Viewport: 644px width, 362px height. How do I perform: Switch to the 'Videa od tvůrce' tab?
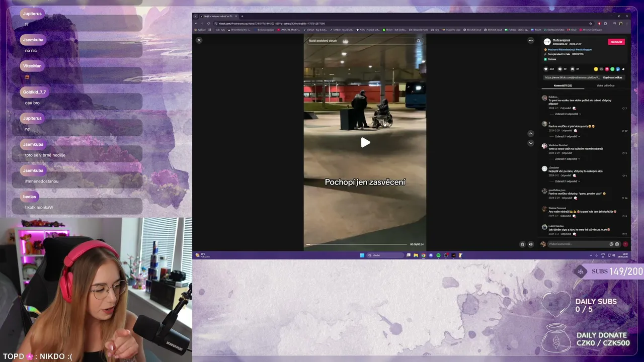(605, 85)
